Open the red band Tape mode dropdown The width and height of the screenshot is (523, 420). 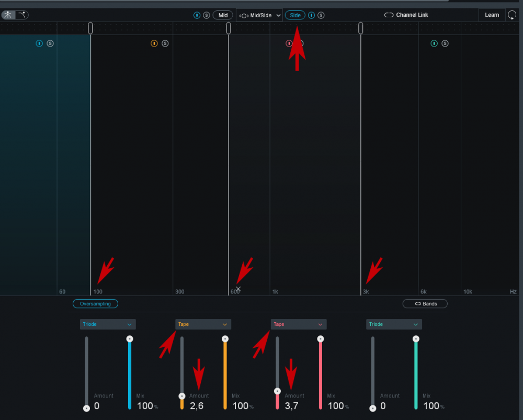(299, 324)
